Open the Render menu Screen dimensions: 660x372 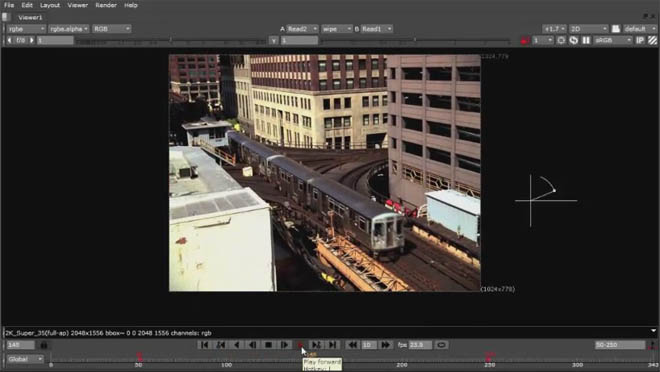(x=106, y=5)
